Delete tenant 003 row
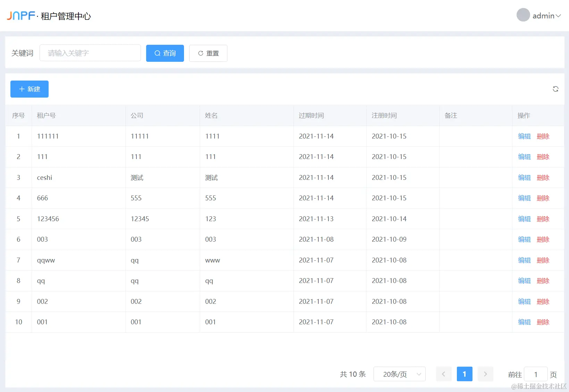Image resolution: width=569 pixels, height=392 pixels. [x=543, y=239]
